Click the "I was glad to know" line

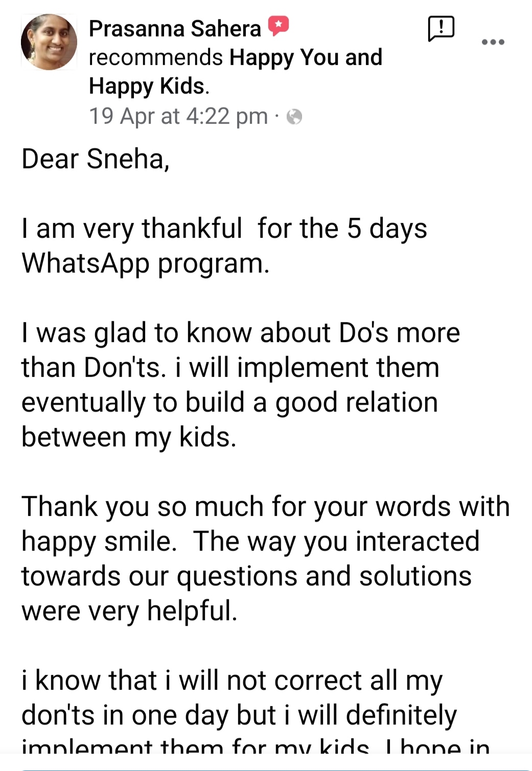240,333
